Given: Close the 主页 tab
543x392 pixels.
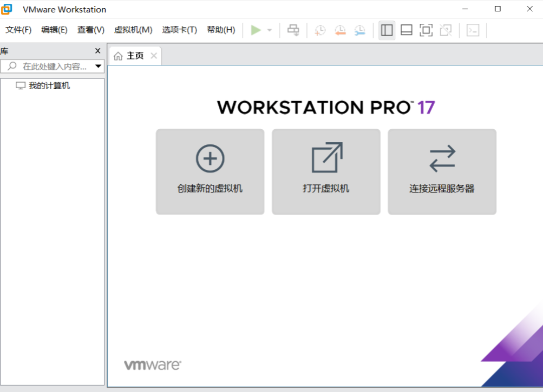Looking at the screenshot, I should tap(154, 56).
